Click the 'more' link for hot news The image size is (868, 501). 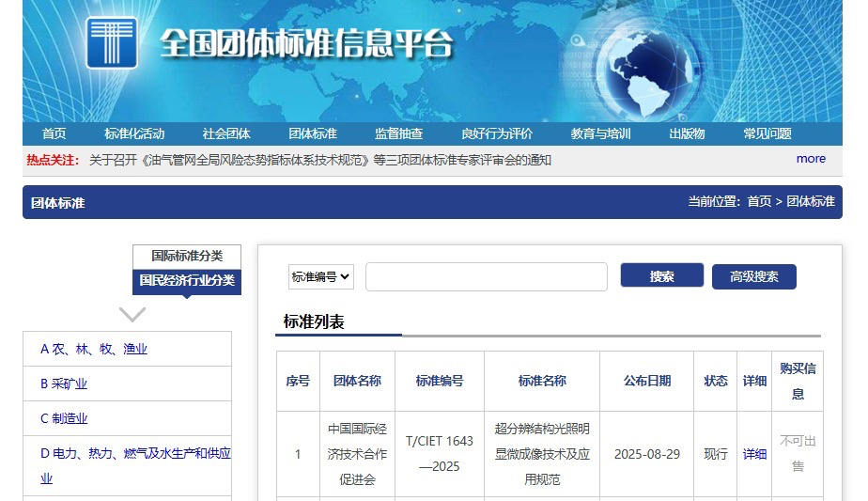(811, 159)
